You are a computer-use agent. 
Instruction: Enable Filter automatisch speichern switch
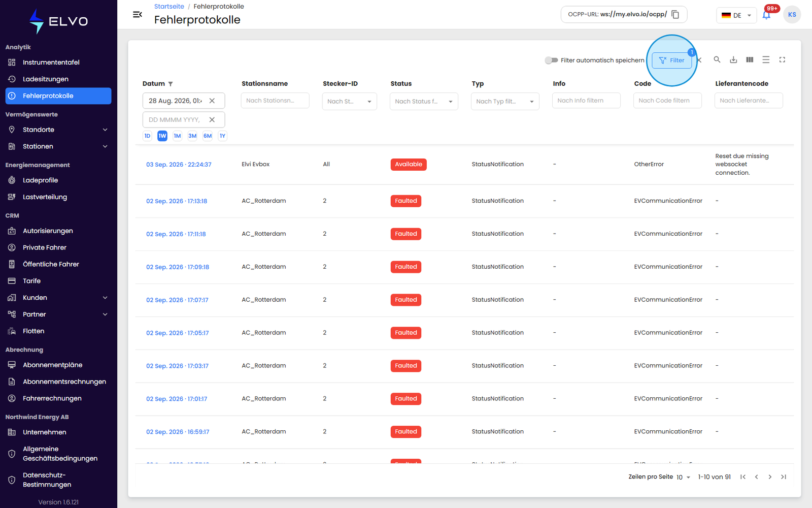pos(551,60)
